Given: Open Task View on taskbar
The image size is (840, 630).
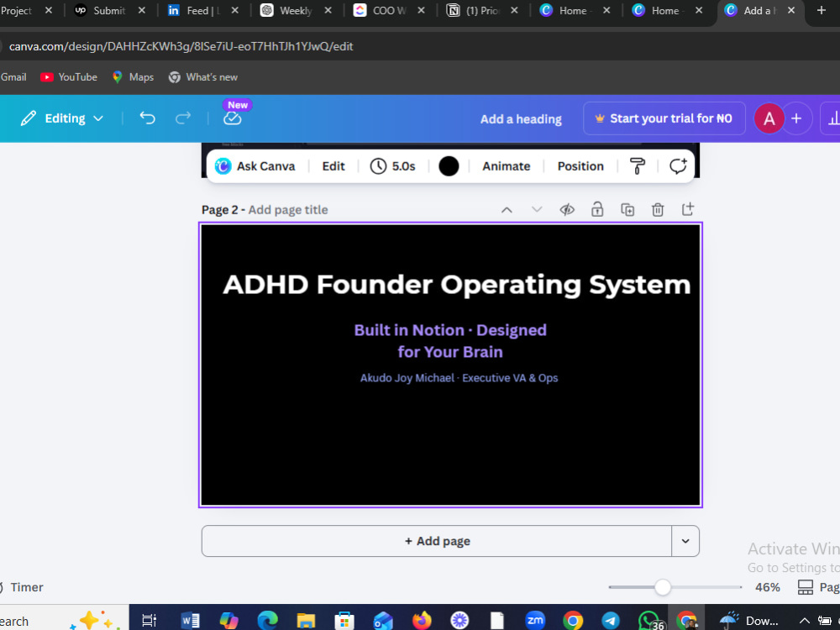Looking at the screenshot, I should coord(149,621).
